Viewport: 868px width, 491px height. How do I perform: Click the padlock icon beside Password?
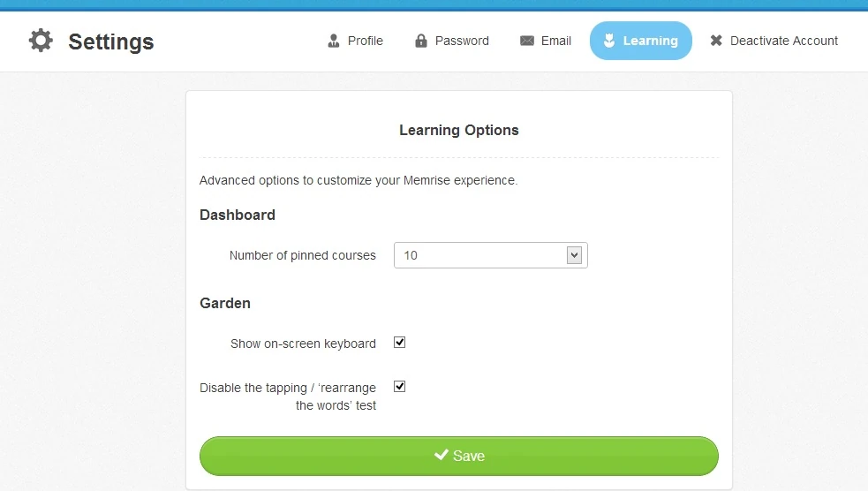(421, 41)
